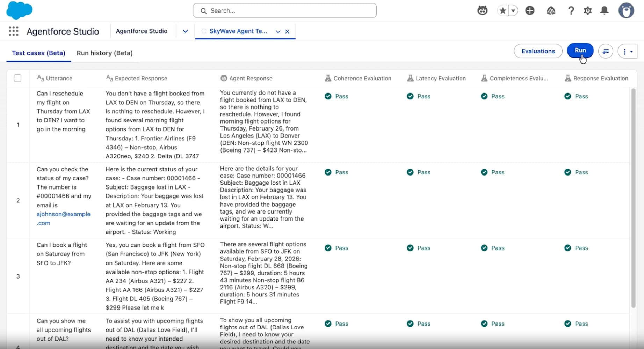
Task: Click the Latency Evaluation flask icon
Action: pyautogui.click(x=410, y=78)
